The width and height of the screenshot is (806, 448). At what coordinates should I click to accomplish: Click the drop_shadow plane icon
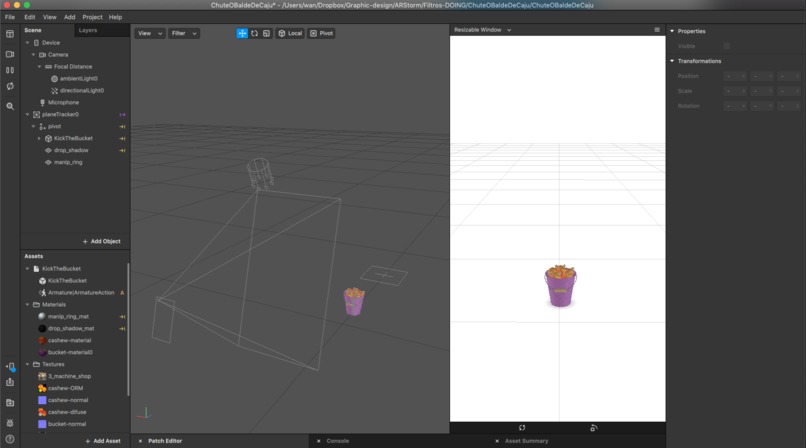click(x=48, y=151)
